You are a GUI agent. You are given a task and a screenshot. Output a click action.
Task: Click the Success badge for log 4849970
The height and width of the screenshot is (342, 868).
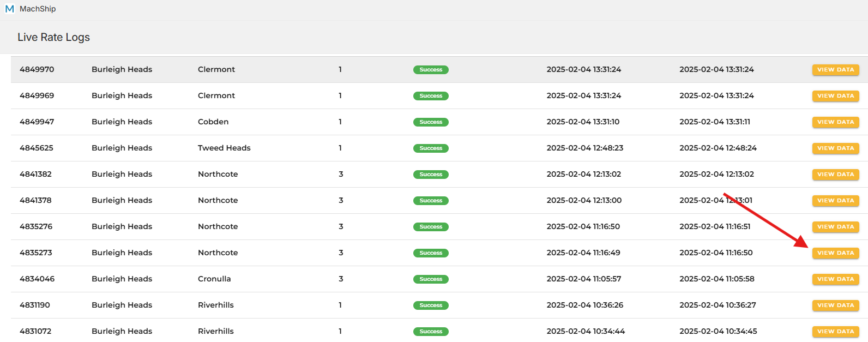click(x=431, y=70)
